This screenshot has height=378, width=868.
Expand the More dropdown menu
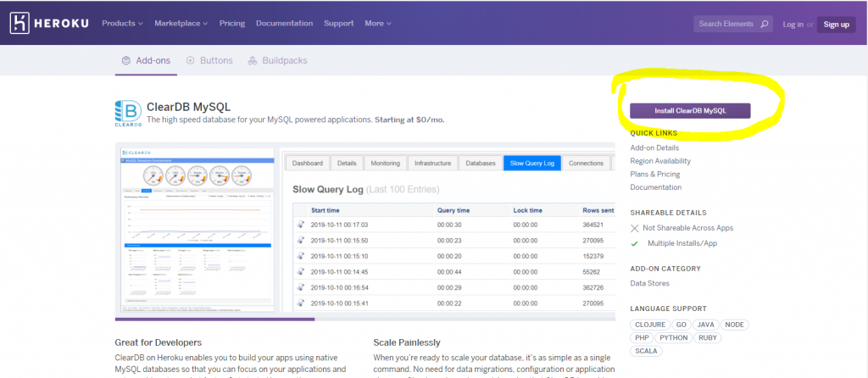point(378,23)
